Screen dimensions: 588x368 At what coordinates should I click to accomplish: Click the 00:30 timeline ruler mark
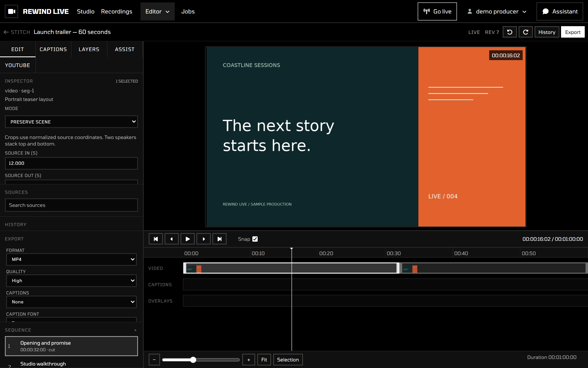[x=394, y=253]
